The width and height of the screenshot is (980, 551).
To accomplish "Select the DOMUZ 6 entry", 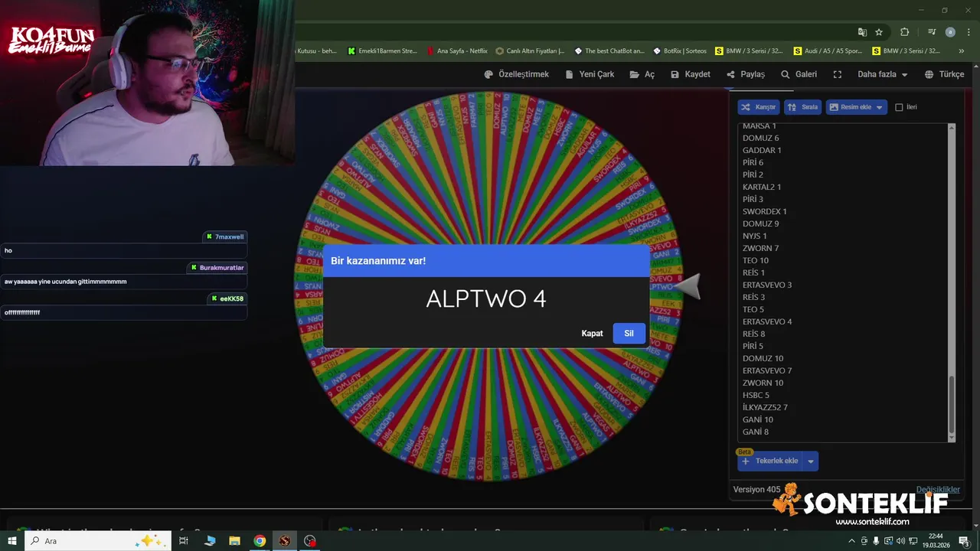I will pyautogui.click(x=761, y=138).
